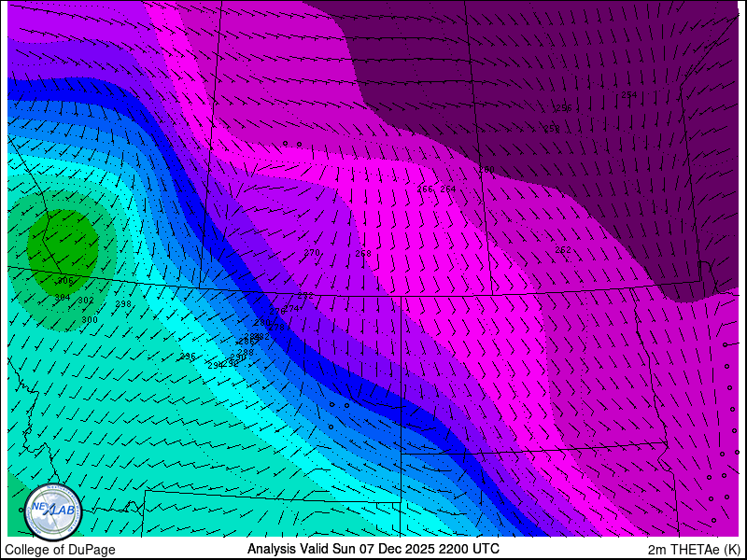Select the 260 contour label
The width and height of the screenshot is (747, 560).
pyautogui.click(x=486, y=170)
